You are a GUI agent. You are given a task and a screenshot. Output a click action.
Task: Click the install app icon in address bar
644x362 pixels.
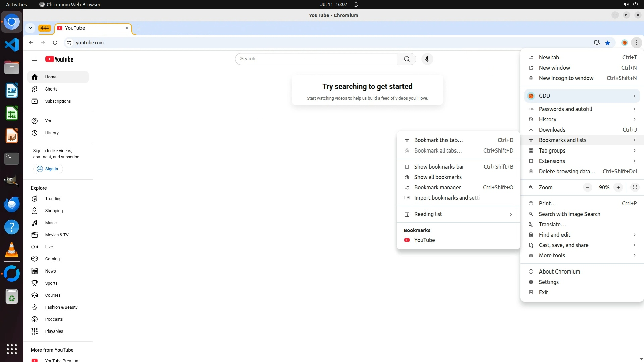597,43
